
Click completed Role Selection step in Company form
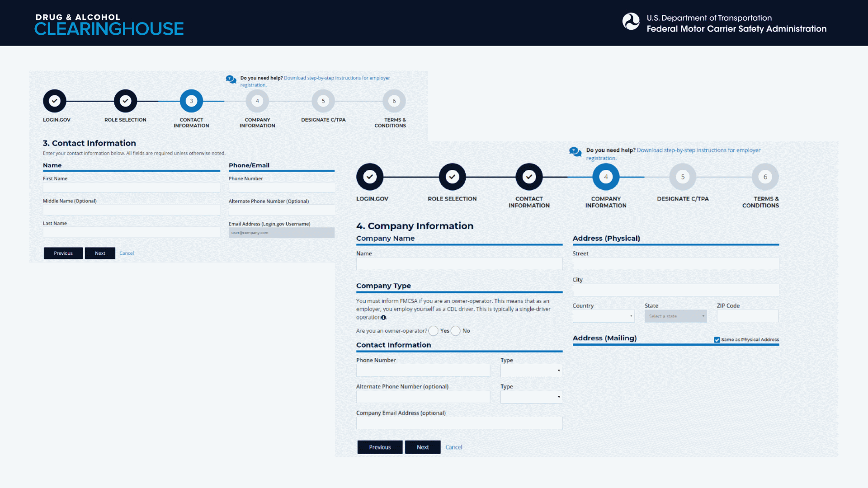point(452,177)
